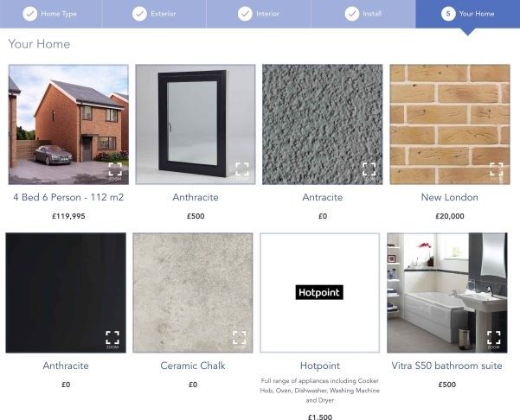The image size is (520, 420).
Task: Zoom the black Anthracite swatch image
Action: click(x=112, y=340)
